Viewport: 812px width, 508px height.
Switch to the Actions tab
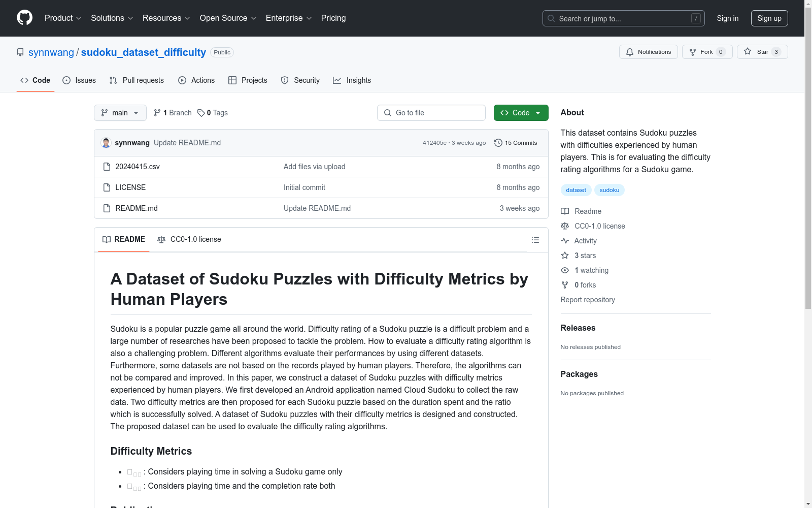coord(196,80)
